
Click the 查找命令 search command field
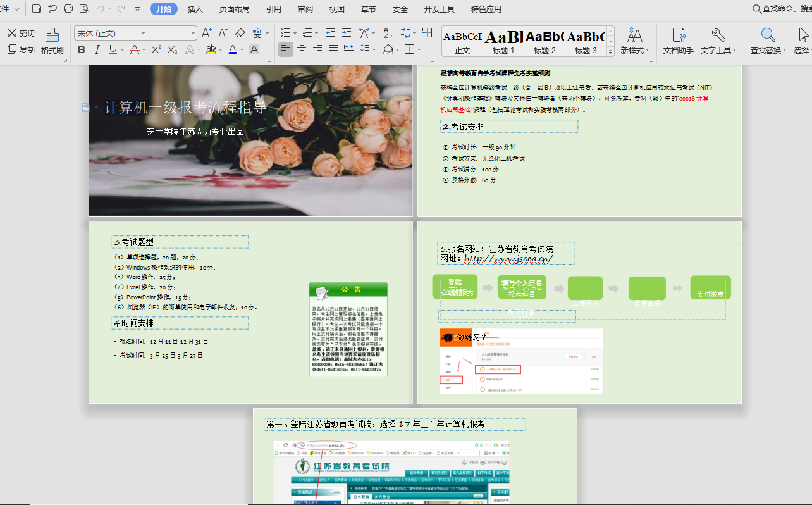(782, 9)
